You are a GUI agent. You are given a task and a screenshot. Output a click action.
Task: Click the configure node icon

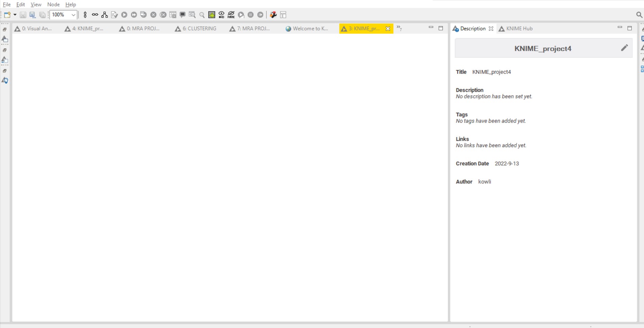(114, 15)
